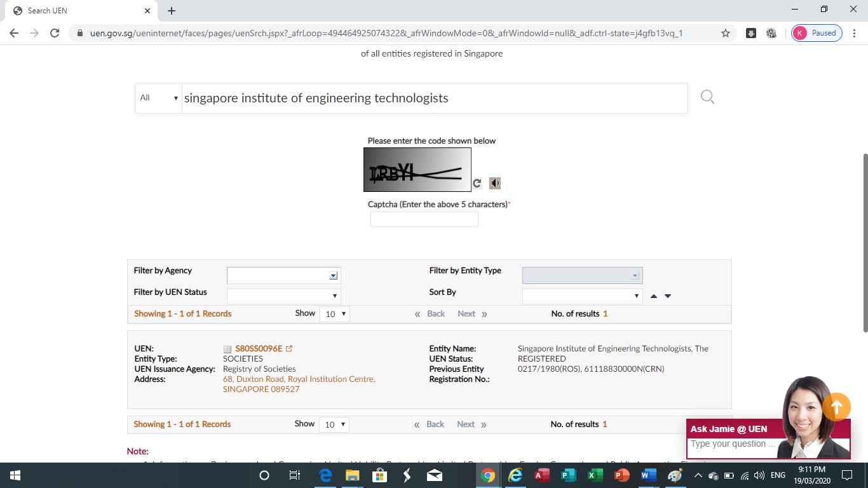
Task: Click the browser forward arrow
Action: [x=34, y=33]
